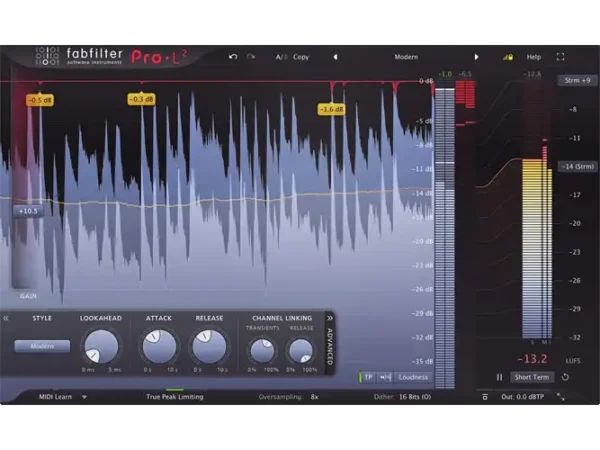Click the -0.3 dB peak label
Screen dimensions: 600x450
click(x=141, y=99)
